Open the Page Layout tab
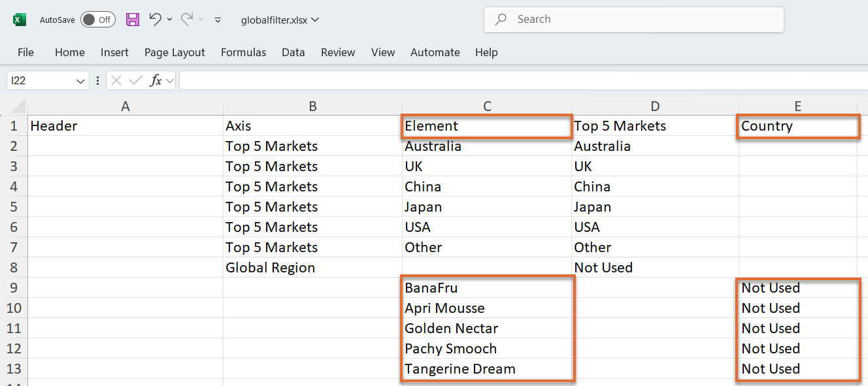Screen dimensions: 868x386 175,52
